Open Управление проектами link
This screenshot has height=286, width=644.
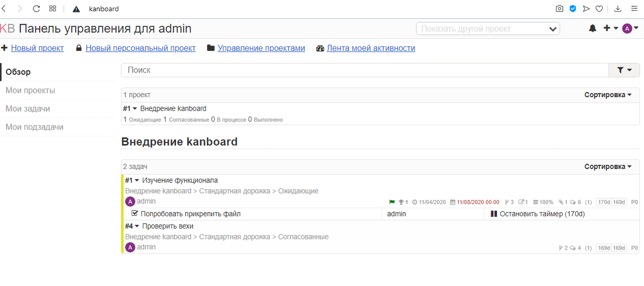pos(261,48)
